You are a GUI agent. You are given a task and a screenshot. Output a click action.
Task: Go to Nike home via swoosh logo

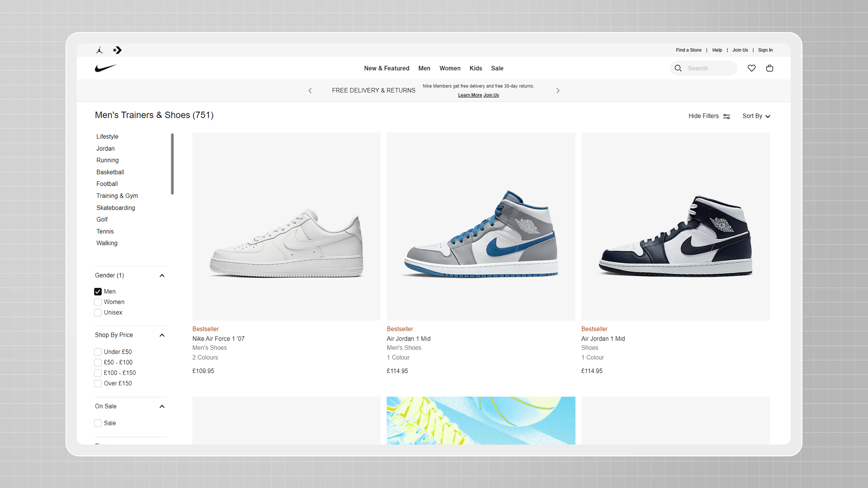click(x=106, y=68)
